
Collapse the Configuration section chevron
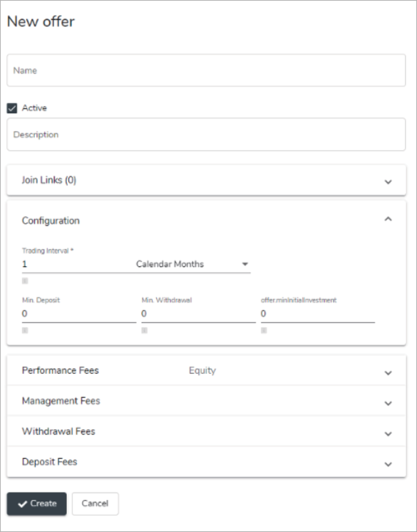point(388,219)
